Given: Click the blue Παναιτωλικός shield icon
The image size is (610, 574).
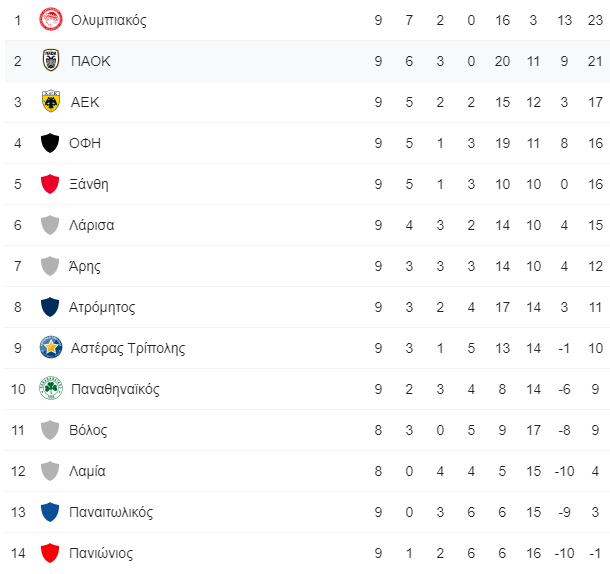Looking at the screenshot, I should [x=50, y=512].
